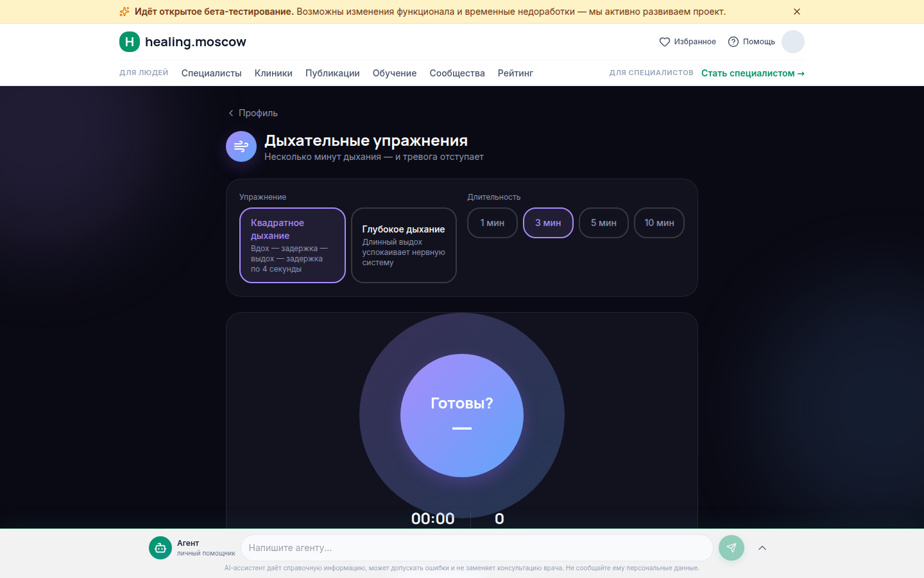924x578 pixels.
Task: Click the healing.moscow site name
Action: [196, 42]
